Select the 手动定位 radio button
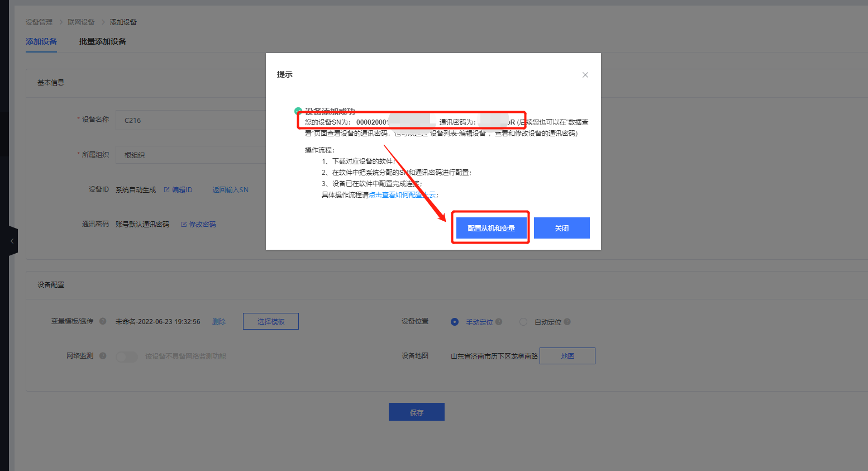 (x=455, y=322)
